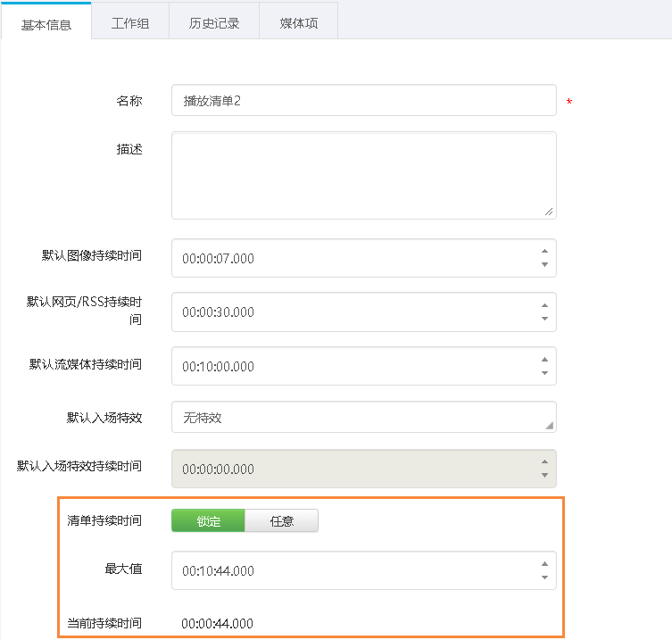This screenshot has width=672, height=640.
Task: Click up arrow of 默认入场特效持续时间
Action: click(x=544, y=461)
